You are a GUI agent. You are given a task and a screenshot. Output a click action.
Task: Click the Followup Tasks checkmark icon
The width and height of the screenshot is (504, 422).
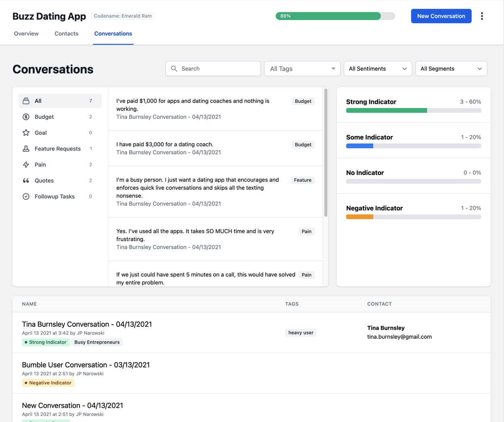pyautogui.click(x=26, y=196)
